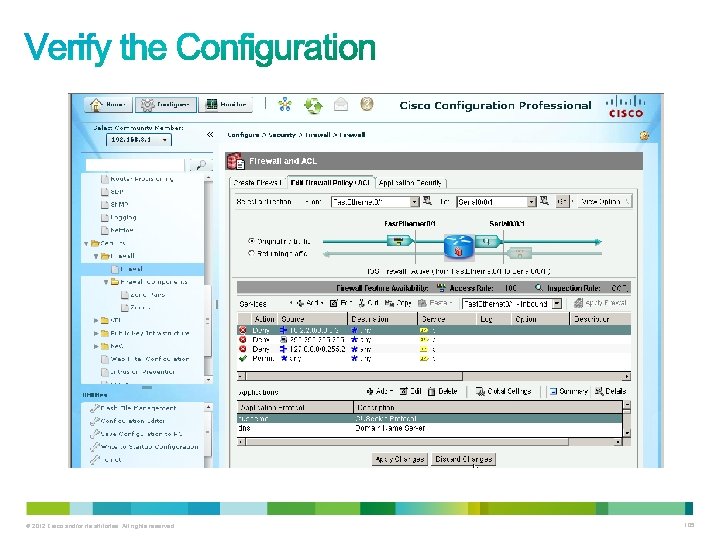Click the Source column header
720x540 pixels.
pos(313,319)
